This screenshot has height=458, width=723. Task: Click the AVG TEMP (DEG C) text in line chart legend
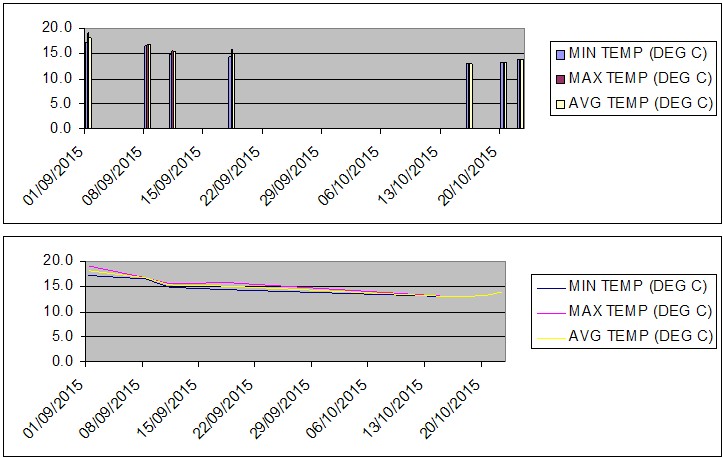(x=641, y=336)
